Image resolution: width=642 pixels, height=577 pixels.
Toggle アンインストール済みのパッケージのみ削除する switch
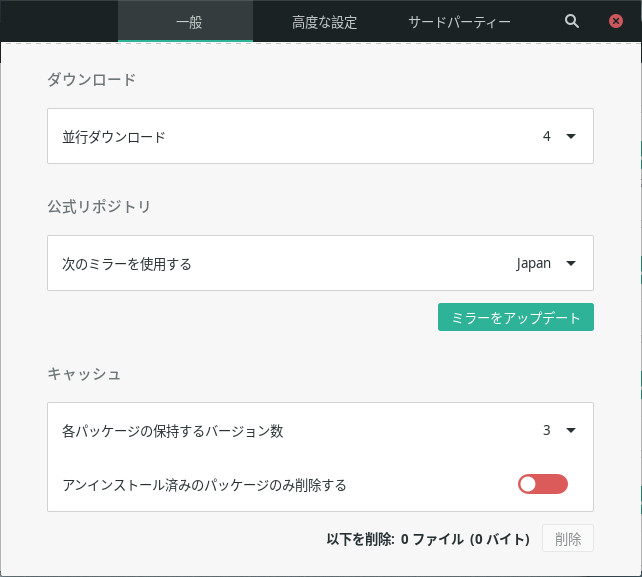pos(542,485)
